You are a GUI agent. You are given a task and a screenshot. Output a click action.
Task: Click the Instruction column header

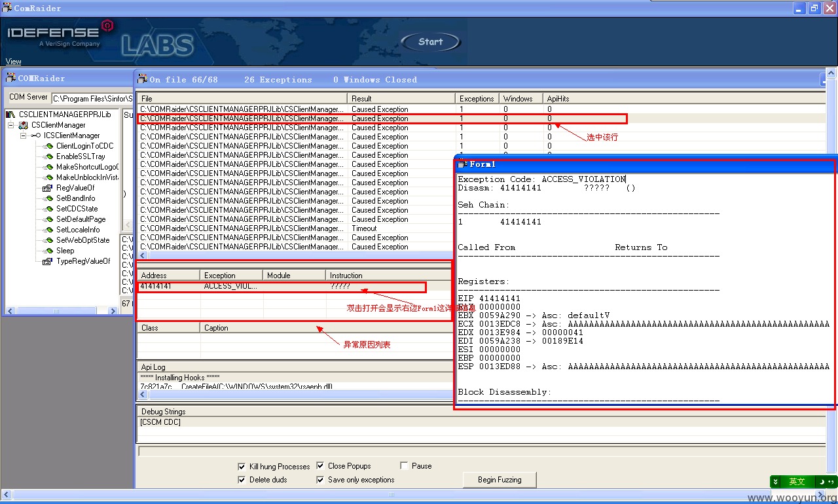(x=389, y=276)
